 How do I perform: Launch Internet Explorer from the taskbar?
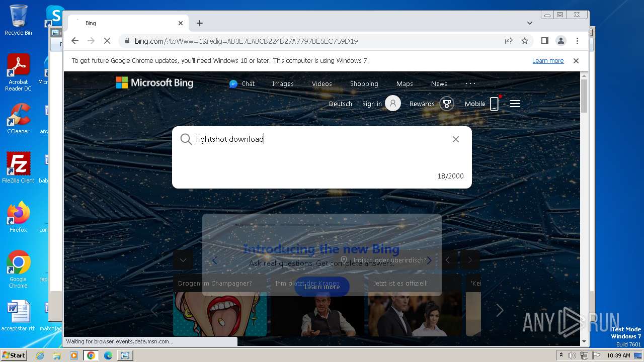pyautogui.click(x=40, y=355)
